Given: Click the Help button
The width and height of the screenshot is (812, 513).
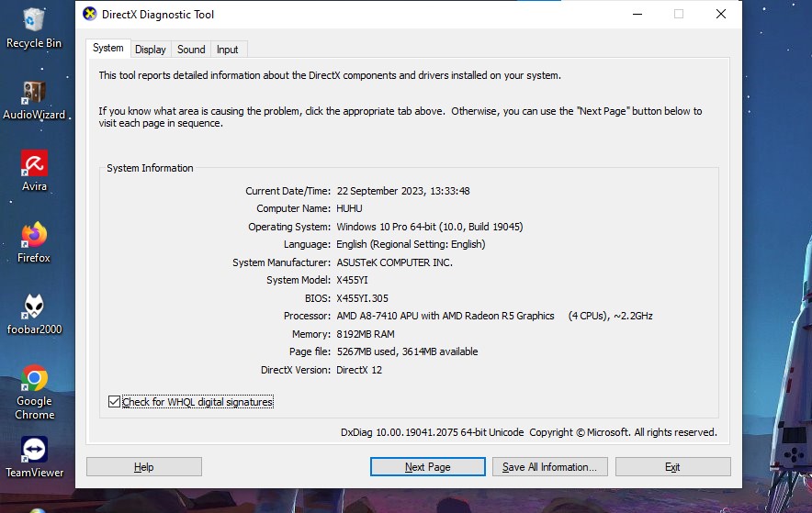Looking at the screenshot, I should click(x=144, y=467).
